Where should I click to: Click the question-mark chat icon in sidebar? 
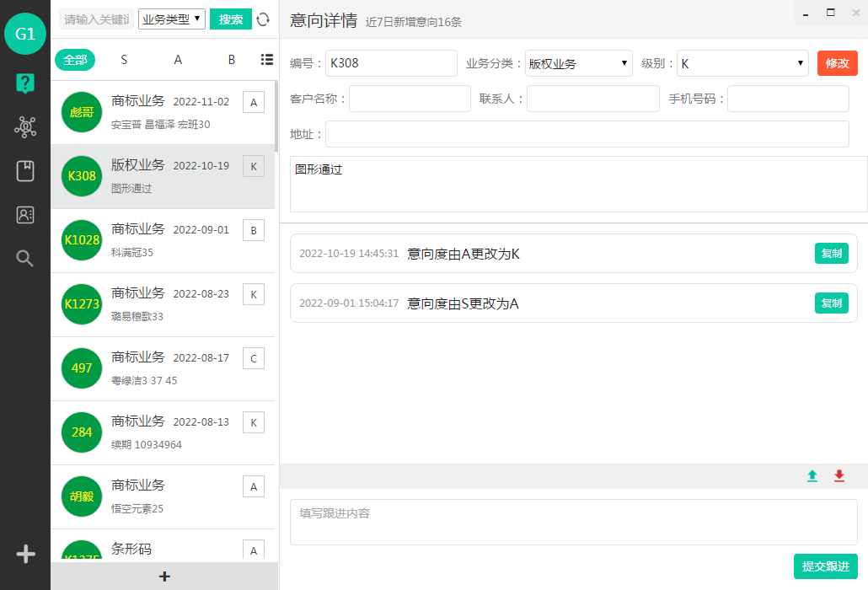[x=25, y=83]
